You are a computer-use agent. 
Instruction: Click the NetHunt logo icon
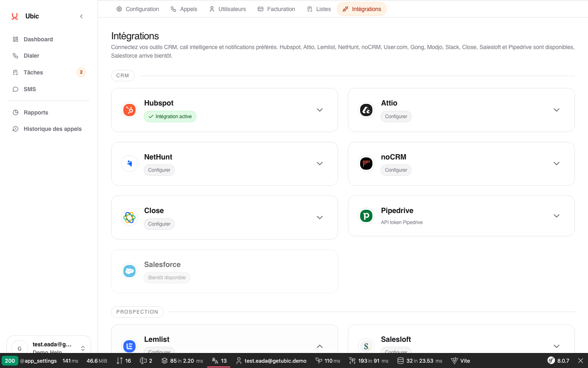point(129,164)
